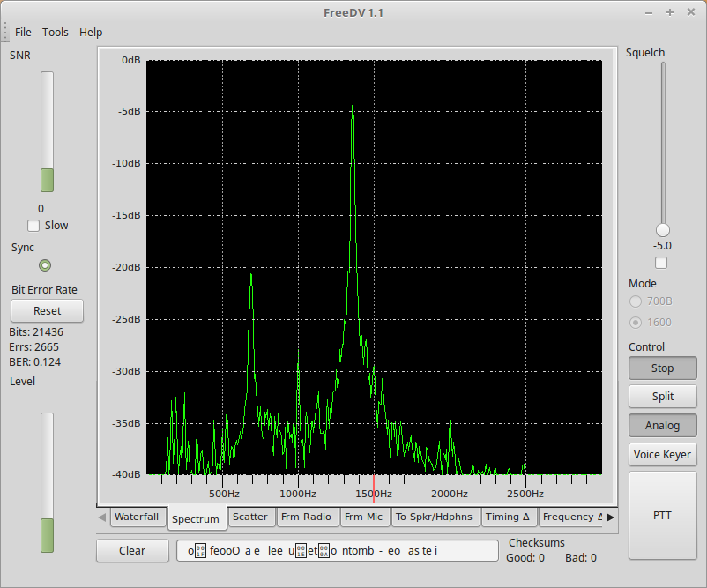Select the 700B mode radio button
Image resolution: width=707 pixels, height=588 pixels.
pyautogui.click(x=636, y=301)
